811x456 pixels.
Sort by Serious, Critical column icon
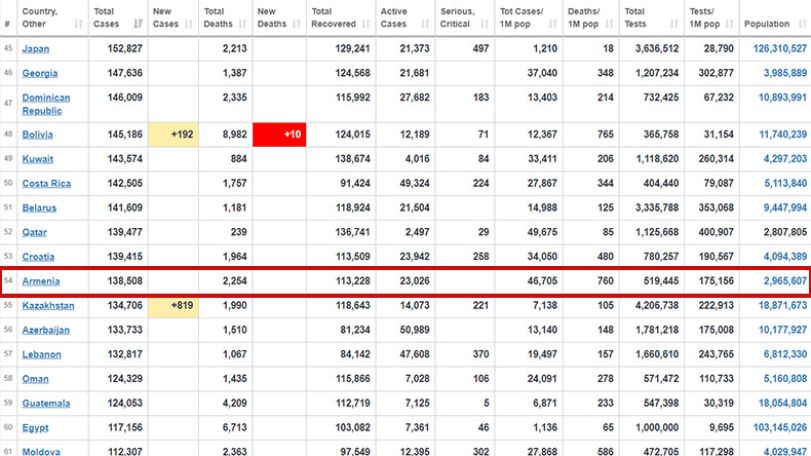(485, 24)
